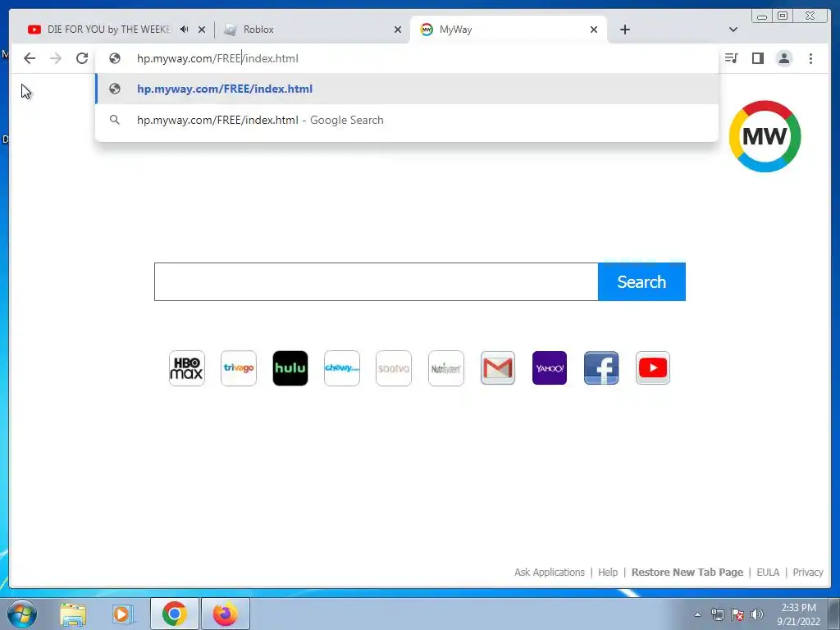Viewport: 840px width, 630px height.
Task: Reload the current page
Action: click(82, 58)
